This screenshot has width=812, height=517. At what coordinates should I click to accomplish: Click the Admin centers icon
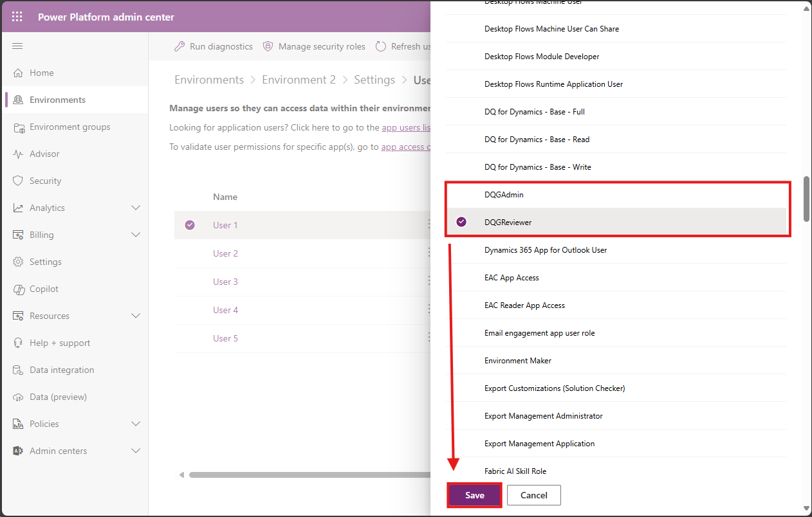(x=18, y=451)
